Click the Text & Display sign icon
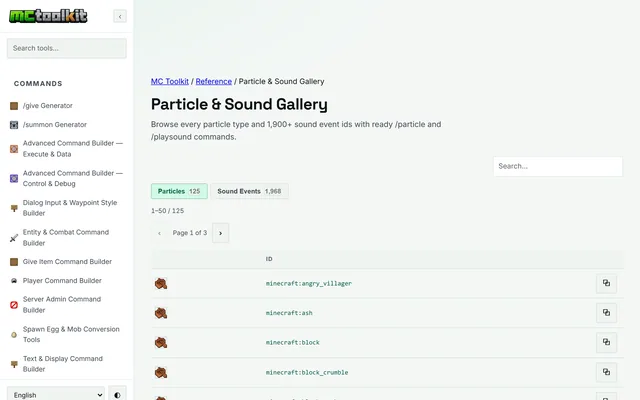Viewport: 640px width, 400px height. pyautogui.click(x=14, y=364)
